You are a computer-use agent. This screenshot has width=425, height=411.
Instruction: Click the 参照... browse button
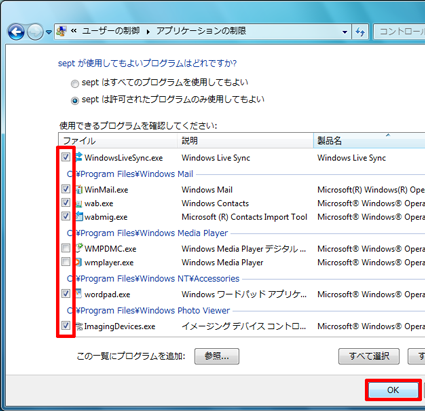point(217,356)
